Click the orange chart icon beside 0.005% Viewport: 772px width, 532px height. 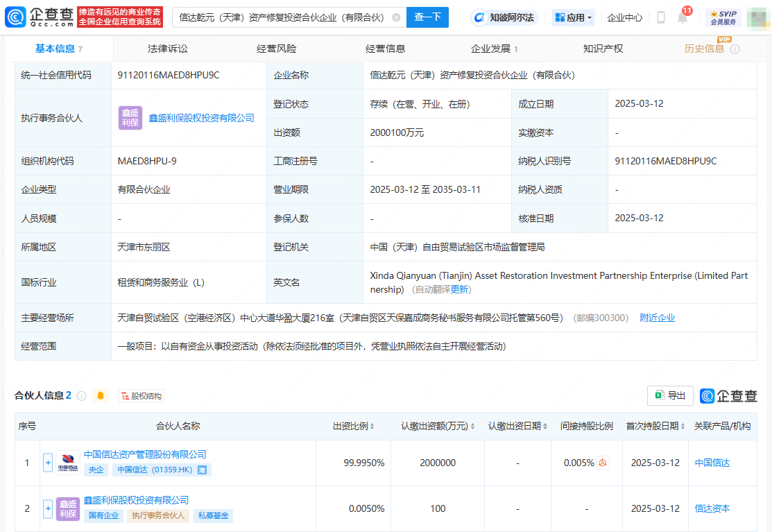coord(603,463)
